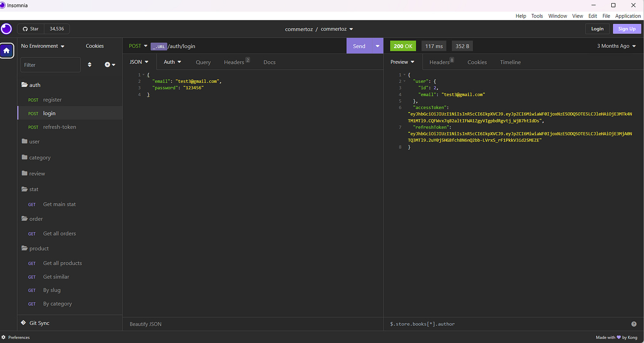Switch to the response Cookies tab
The height and width of the screenshot is (343, 644).
477,62
